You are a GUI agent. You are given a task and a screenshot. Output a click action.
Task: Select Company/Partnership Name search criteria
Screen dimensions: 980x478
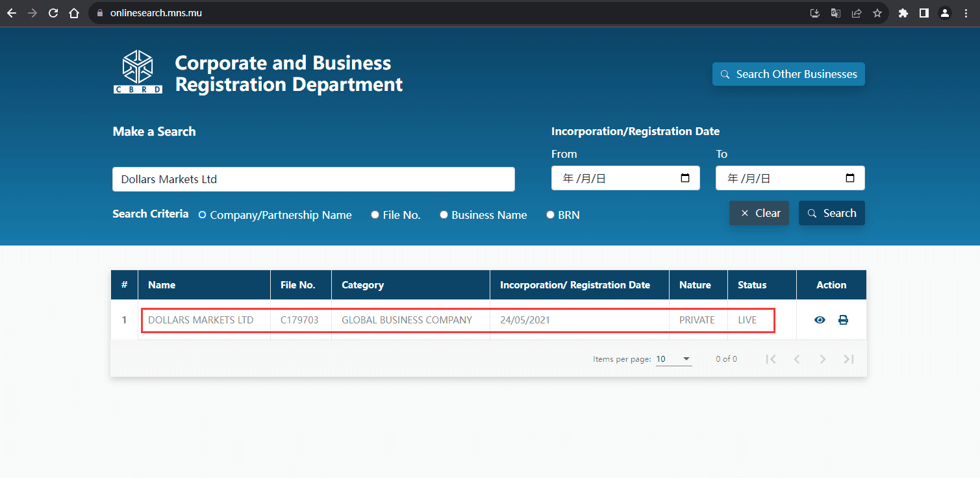202,215
